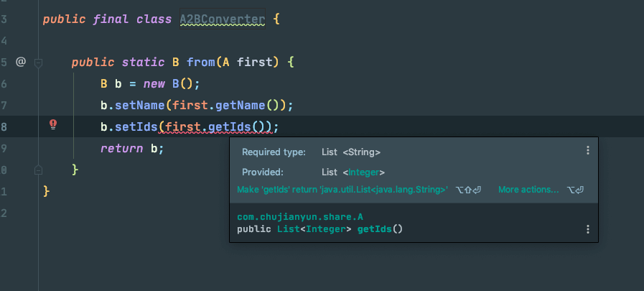Apply the Make 'getIds' return List<String> fix
This screenshot has width=644, height=291.
pyautogui.click(x=342, y=190)
